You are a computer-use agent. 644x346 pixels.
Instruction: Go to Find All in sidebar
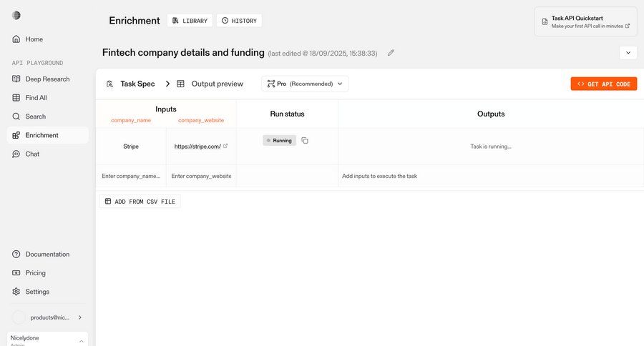36,98
